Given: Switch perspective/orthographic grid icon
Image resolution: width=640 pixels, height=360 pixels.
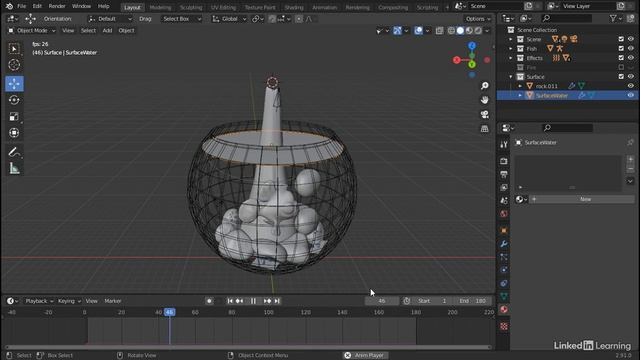Looking at the screenshot, I should (x=484, y=129).
